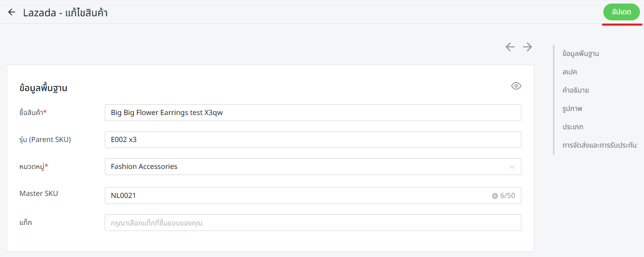Image resolution: width=644 pixels, height=257 pixels.
Task: Open the แท็ก tag selector
Action: 312,223
